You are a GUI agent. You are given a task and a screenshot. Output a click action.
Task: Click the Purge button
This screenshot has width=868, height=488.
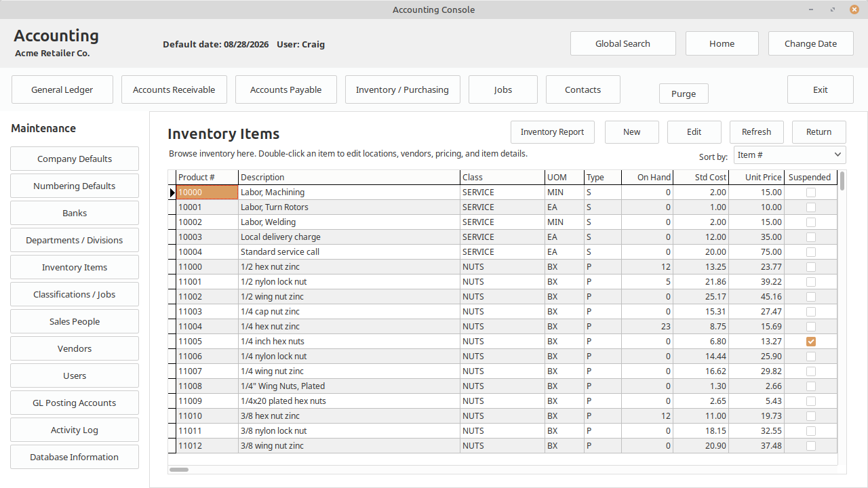[x=684, y=94]
